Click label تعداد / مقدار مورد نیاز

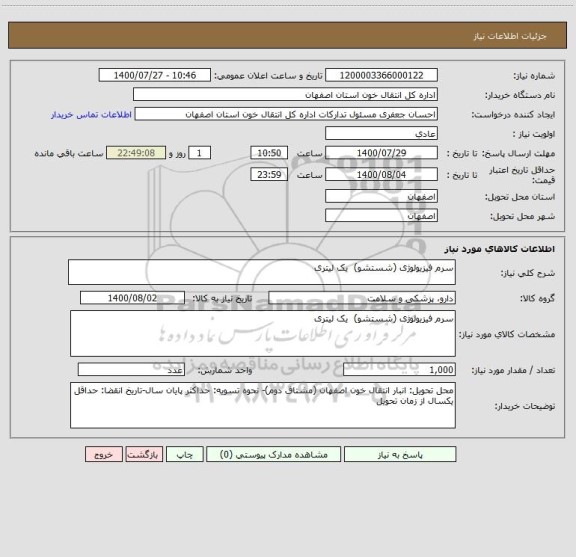513,370
